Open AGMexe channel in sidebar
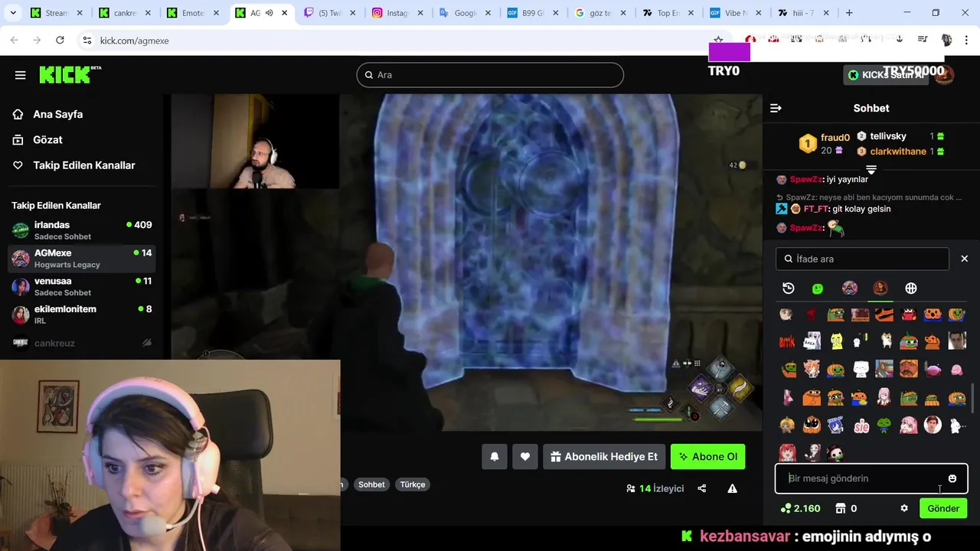 (82, 259)
